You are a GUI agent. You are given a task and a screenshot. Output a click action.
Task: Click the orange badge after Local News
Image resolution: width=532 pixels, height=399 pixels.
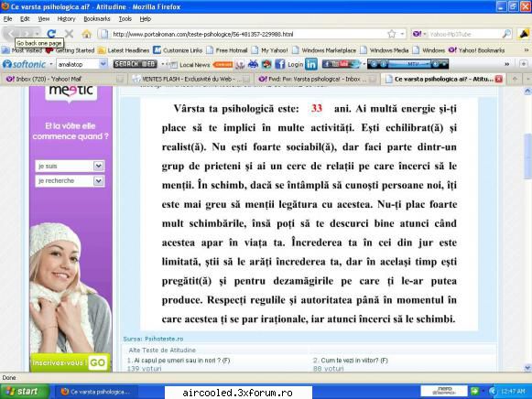coord(223,64)
